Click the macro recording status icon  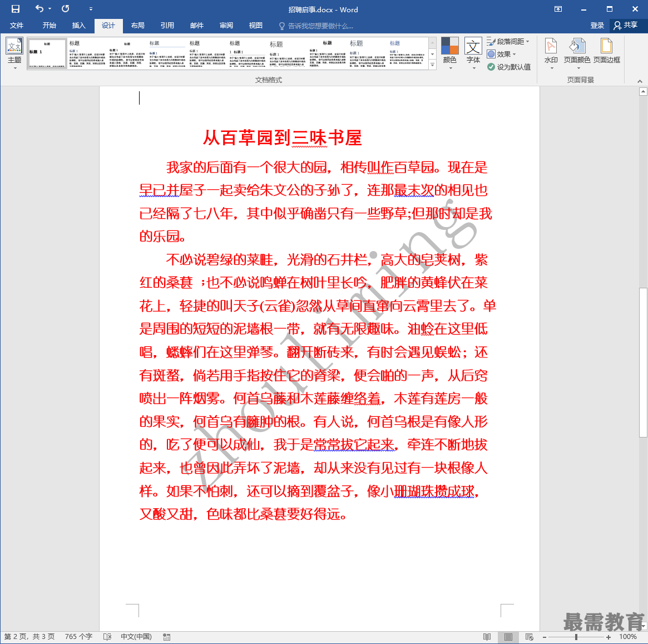[x=166, y=637]
